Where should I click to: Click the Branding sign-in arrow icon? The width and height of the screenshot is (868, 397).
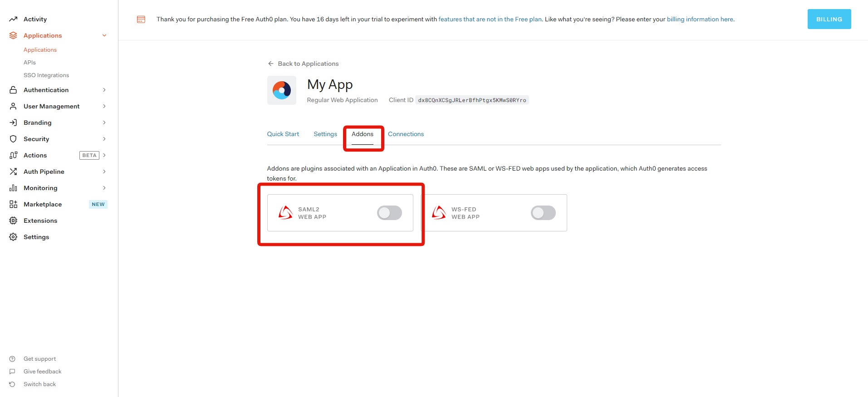pos(13,123)
